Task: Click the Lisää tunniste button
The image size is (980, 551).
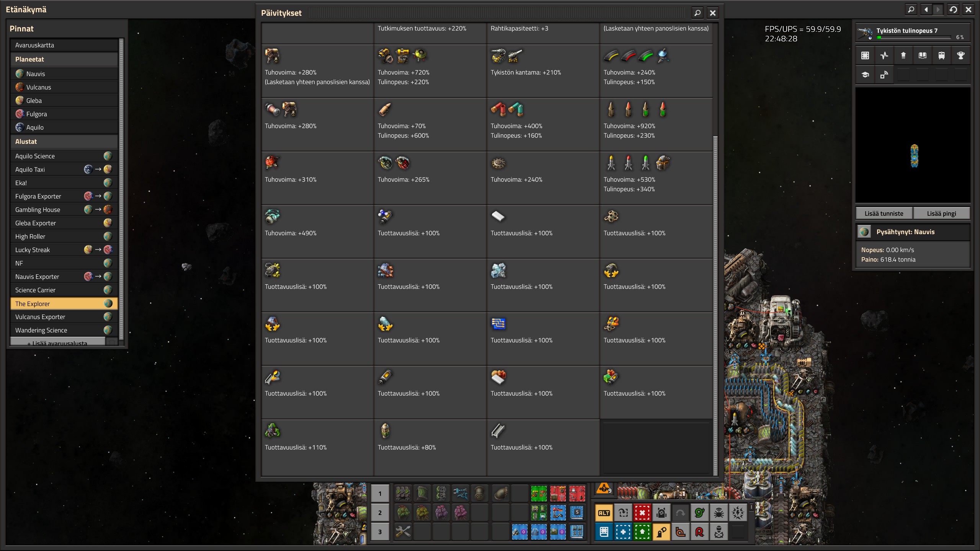Action: pyautogui.click(x=884, y=214)
